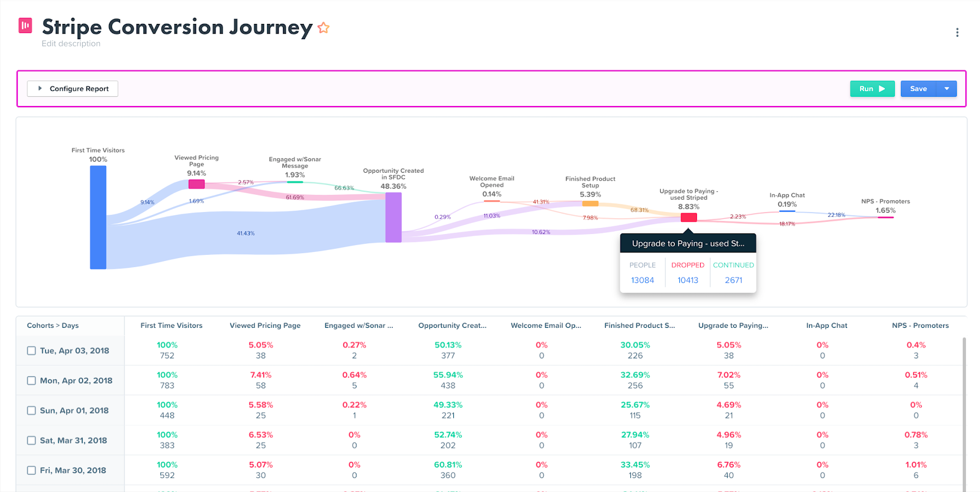The width and height of the screenshot is (980, 492).
Task: Click the In-App Chat column header
Action: [827, 325]
